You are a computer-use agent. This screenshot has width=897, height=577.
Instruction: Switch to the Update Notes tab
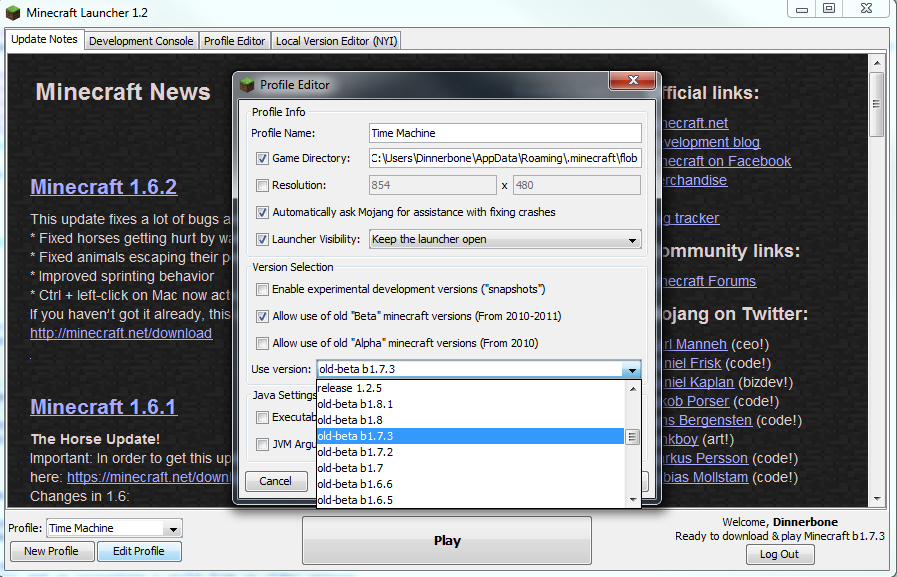pos(44,39)
